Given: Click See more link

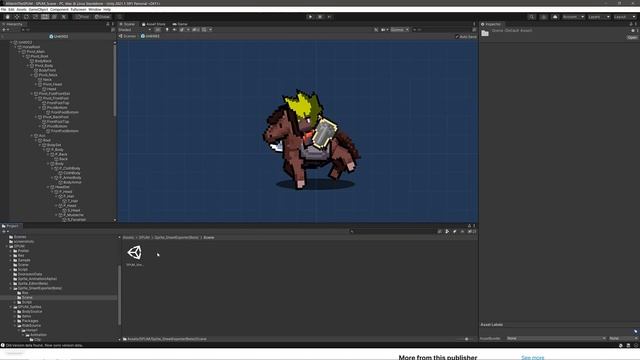Looking at the screenshot, I should point(532,358).
